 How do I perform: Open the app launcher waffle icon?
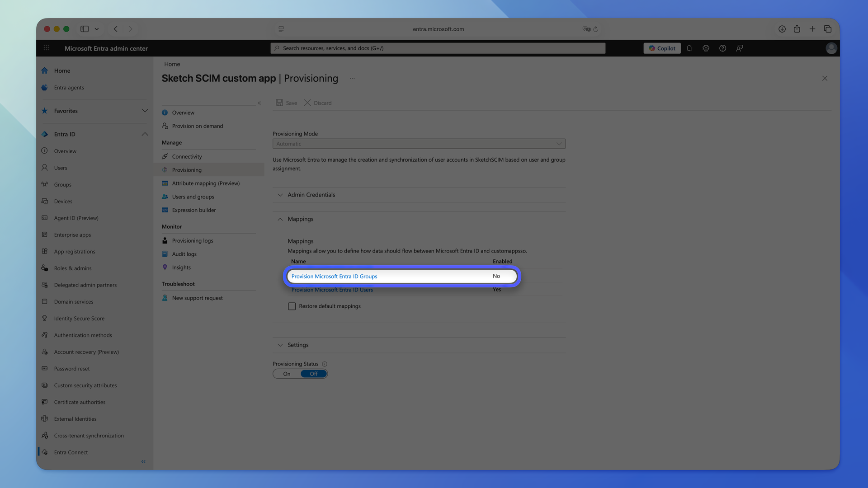46,48
